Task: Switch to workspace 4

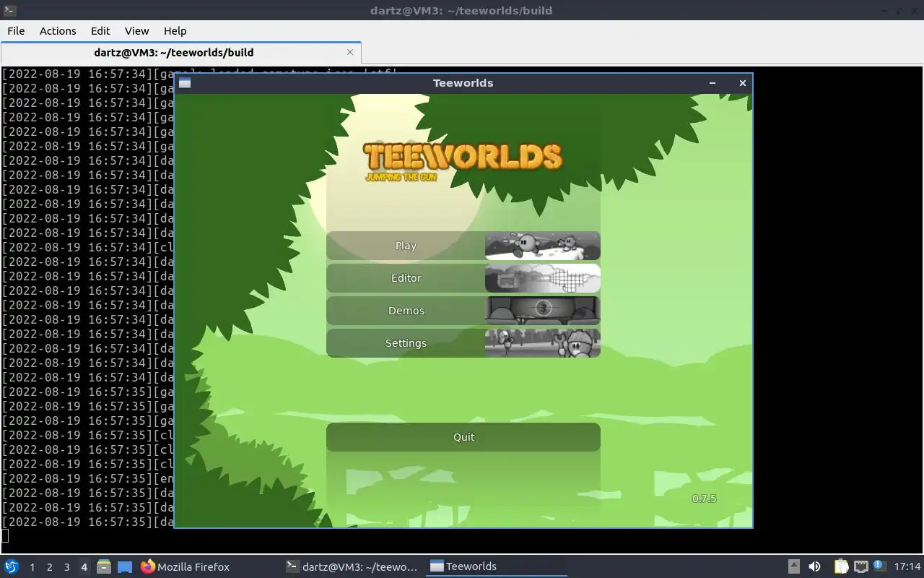Action: coord(84,567)
